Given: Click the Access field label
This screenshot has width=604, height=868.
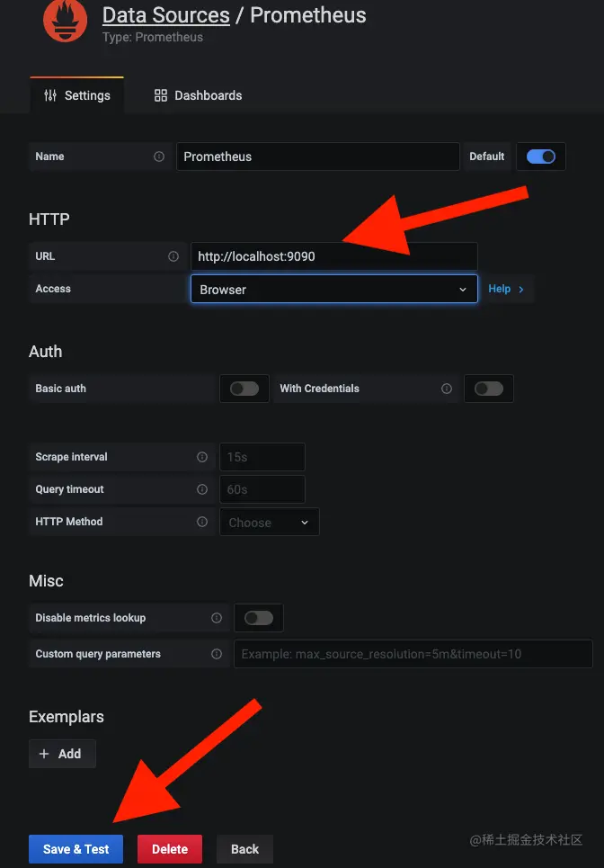Looking at the screenshot, I should (x=53, y=289).
